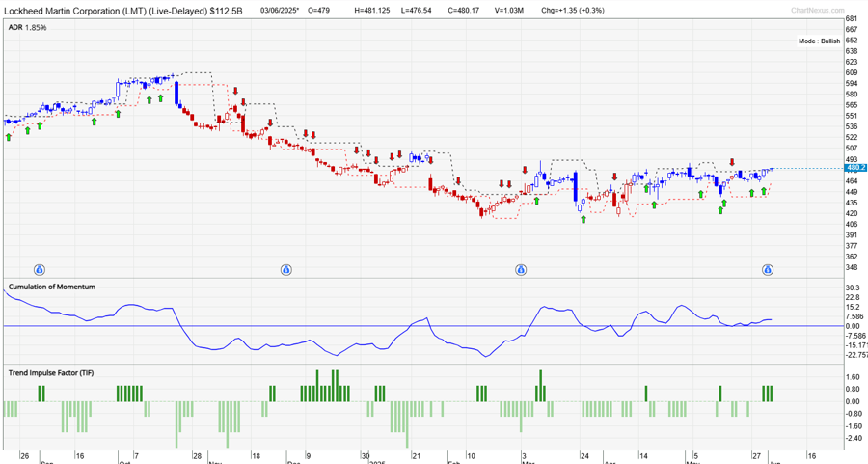The height and width of the screenshot is (464, 868).
Task: Click the 681 value on the price axis
Action: coord(852,19)
